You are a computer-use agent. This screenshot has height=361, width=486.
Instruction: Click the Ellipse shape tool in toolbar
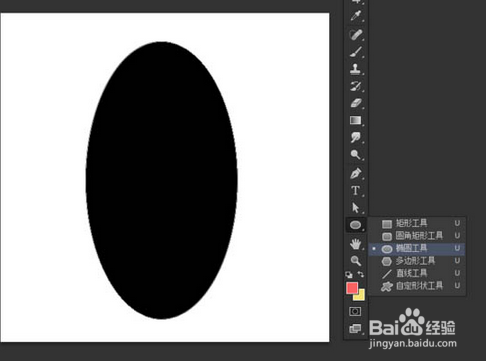[x=356, y=225]
